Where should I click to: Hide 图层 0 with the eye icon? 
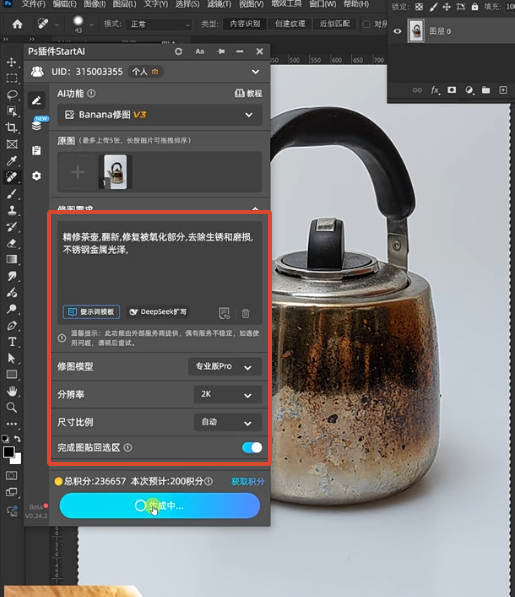click(397, 31)
